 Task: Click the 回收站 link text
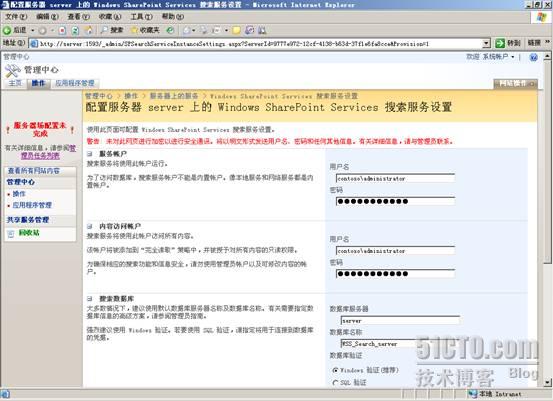pos(29,233)
